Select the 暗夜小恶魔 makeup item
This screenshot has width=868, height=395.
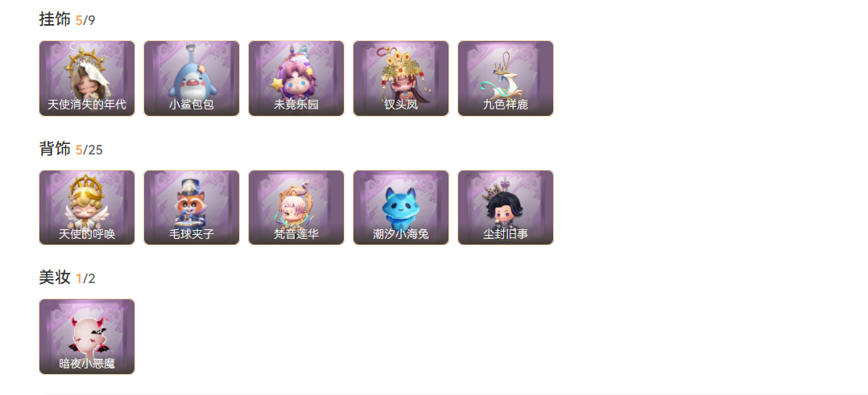tap(87, 337)
